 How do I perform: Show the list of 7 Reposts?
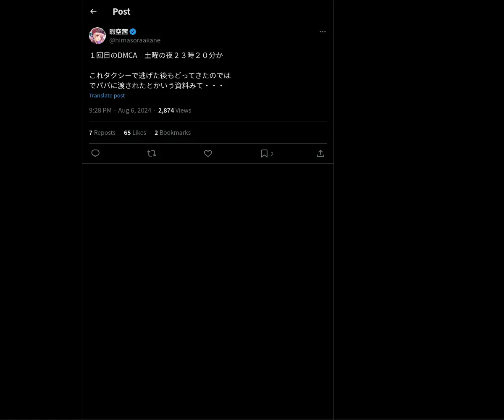click(x=102, y=133)
